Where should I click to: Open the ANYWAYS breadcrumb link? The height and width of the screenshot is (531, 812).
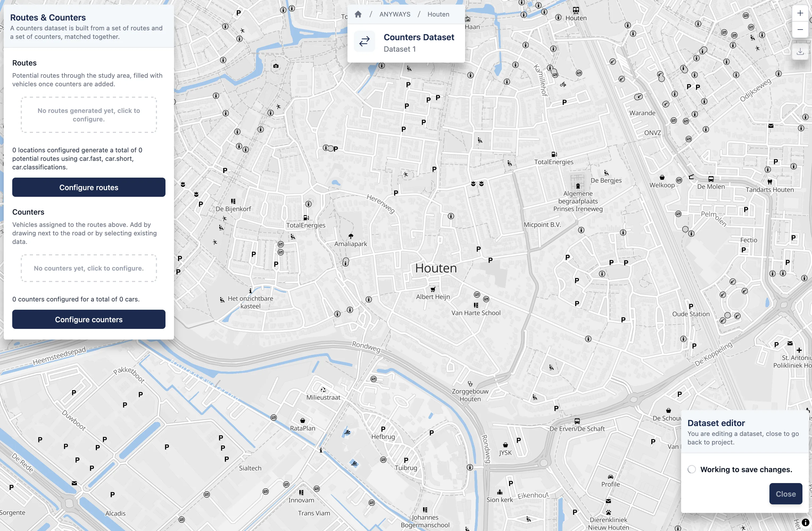click(x=395, y=14)
